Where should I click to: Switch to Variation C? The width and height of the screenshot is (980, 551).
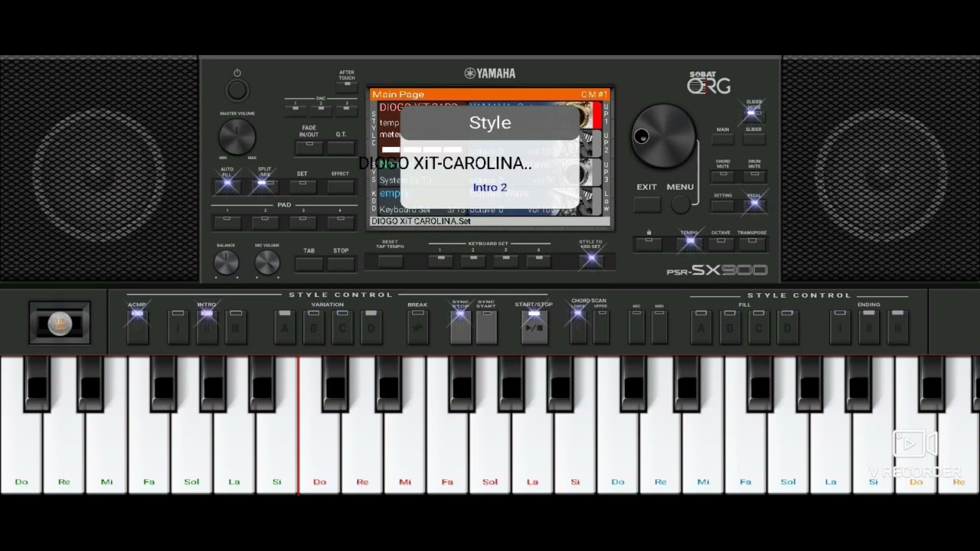point(342,328)
